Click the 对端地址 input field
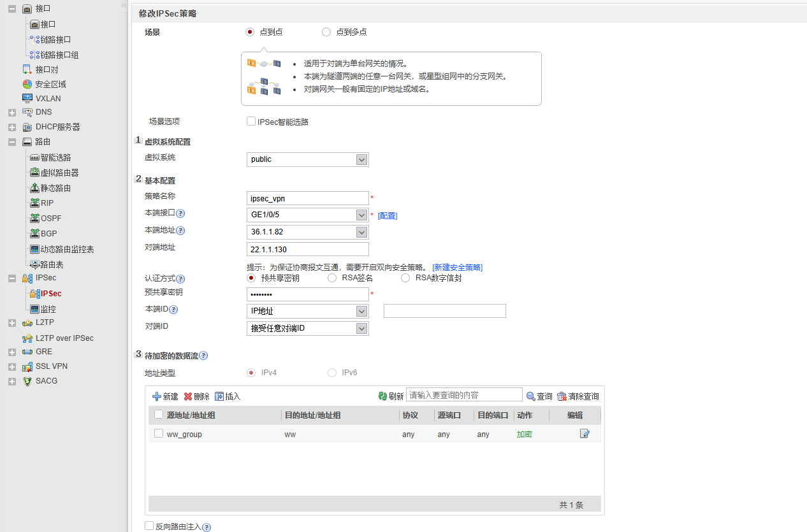This screenshot has height=532, width=807. click(307, 249)
